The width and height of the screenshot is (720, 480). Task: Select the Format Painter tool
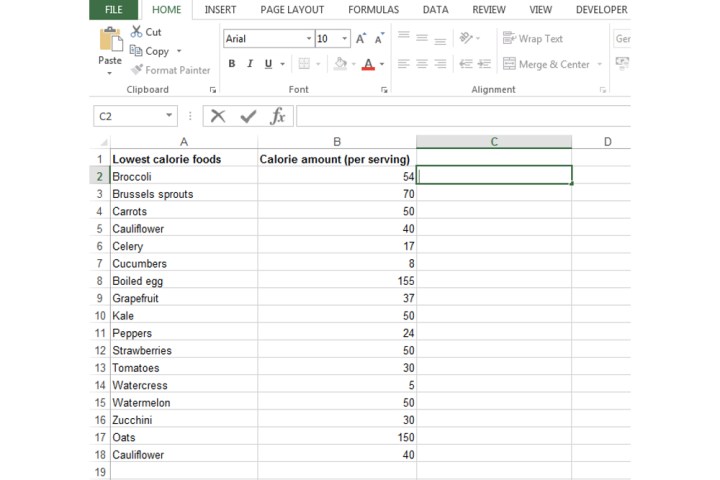[170, 70]
